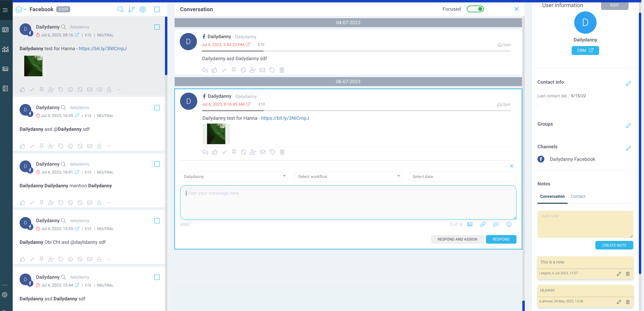Check the Jul 4, 2023, 15:44 message
This screenshot has height=311, width=644.
[x=157, y=277]
